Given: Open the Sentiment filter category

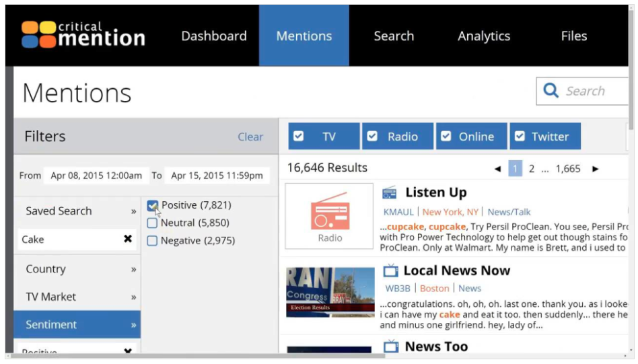Looking at the screenshot, I should [77, 324].
